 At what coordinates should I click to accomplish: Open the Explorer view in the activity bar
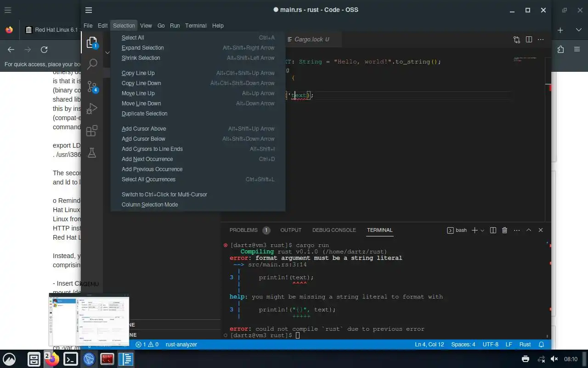(x=92, y=42)
